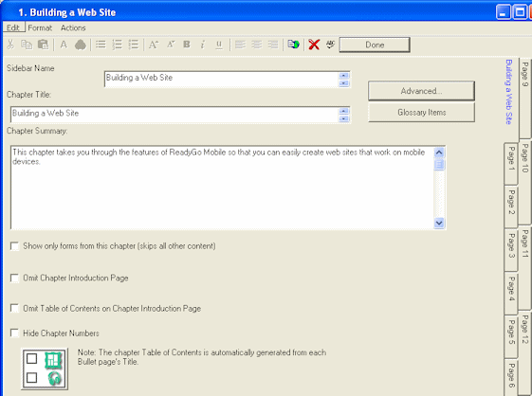The image size is (532, 396).
Task: Align text right
Action: [273, 45]
